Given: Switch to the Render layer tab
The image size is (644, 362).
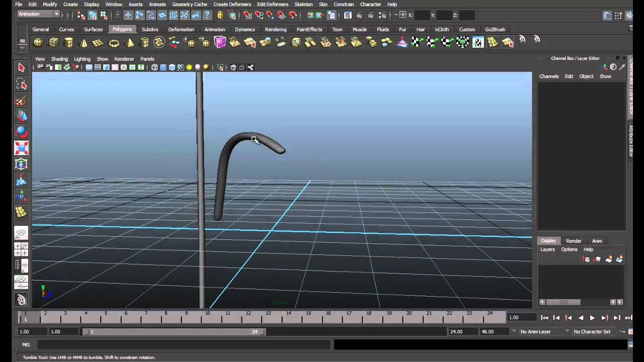Looking at the screenshot, I should point(574,241).
